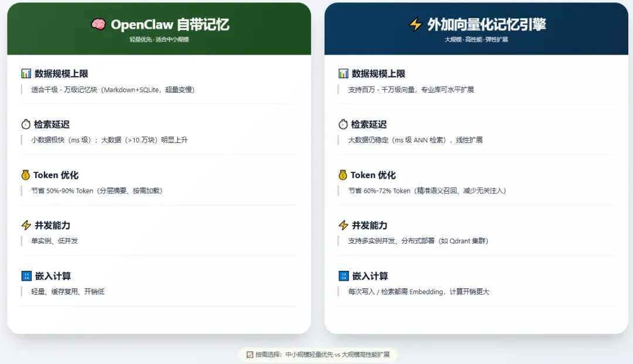Click the brain icon beside OpenClaw 自带记忆
Viewport: 633px width, 364px height.
click(98, 25)
